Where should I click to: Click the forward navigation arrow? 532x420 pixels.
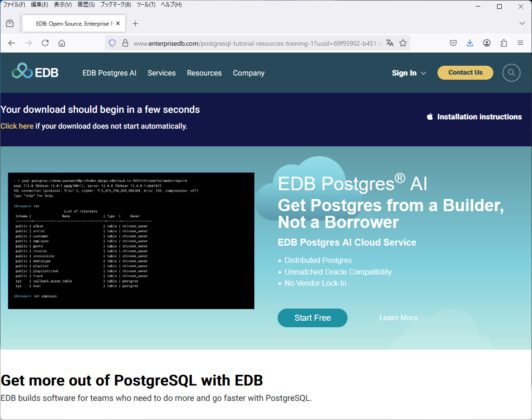(28, 43)
